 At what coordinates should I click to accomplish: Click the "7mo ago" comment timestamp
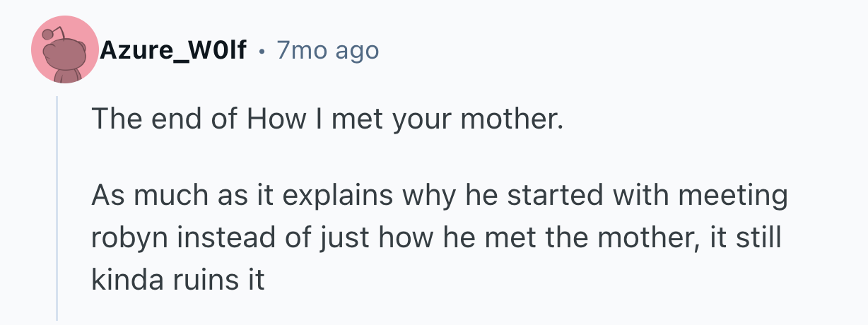tap(327, 51)
